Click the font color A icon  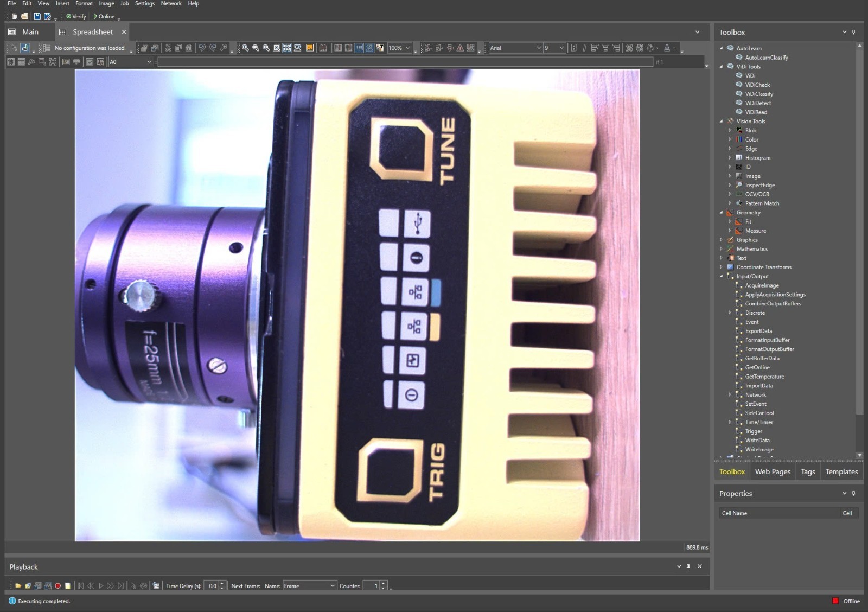click(x=667, y=48)
